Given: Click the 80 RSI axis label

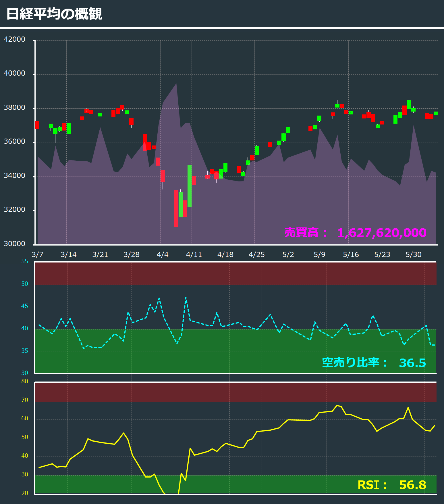Looking at the screenshot, I should click(25, 381).
